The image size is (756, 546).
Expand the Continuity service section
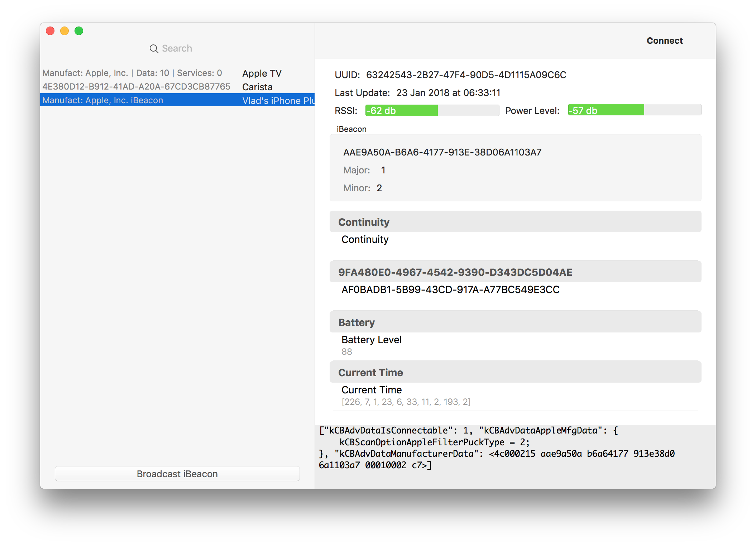[x=515, y=221]
